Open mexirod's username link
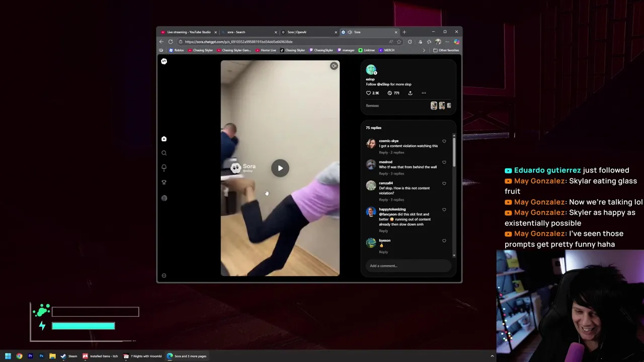 [385, 162]
